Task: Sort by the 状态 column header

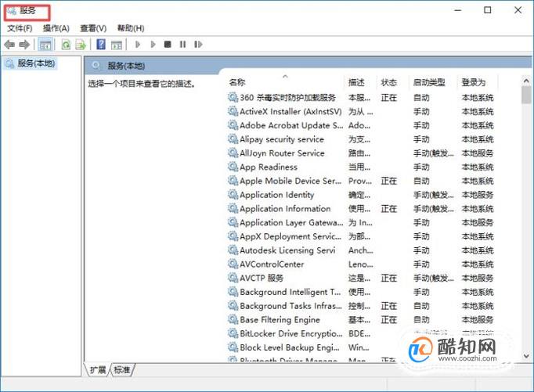Action: [x=388, y=82]
